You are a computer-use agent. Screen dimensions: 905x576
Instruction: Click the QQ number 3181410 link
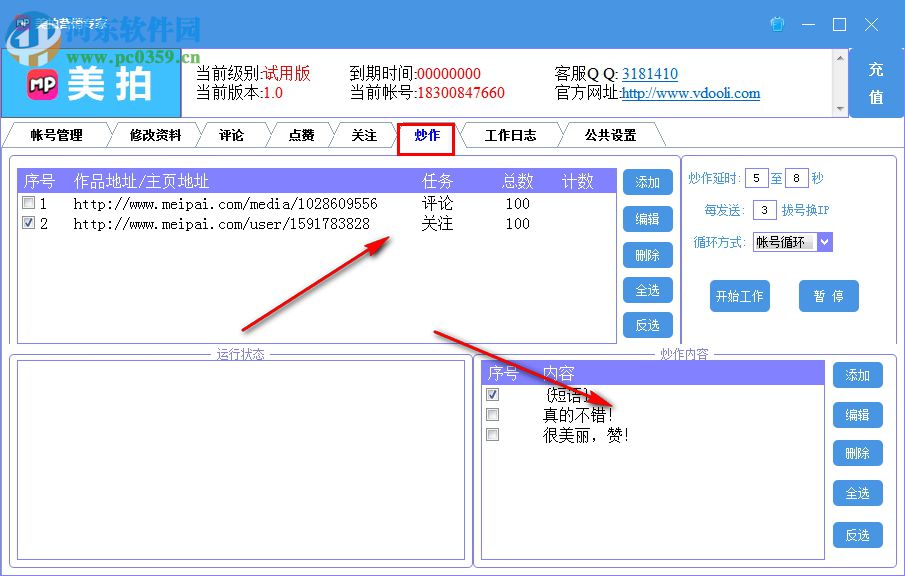649,73
